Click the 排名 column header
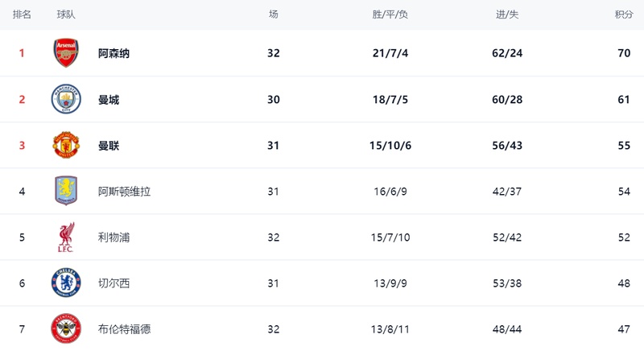The height and width of the screenshot is (351, 644). (x=23, y=14)
